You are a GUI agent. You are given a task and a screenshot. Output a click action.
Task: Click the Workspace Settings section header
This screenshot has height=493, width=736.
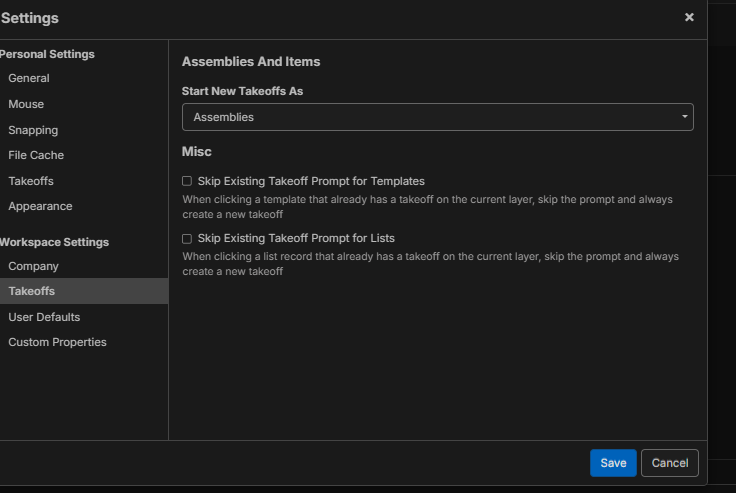[x=54, y=242]
